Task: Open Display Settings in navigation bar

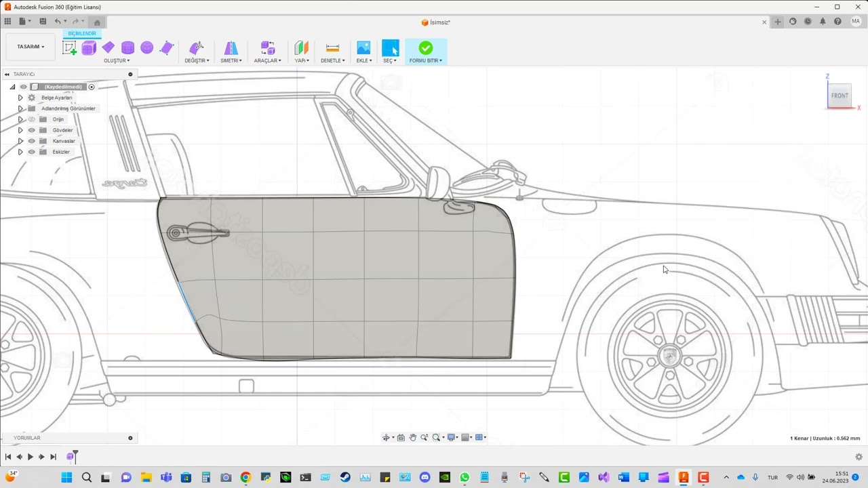Action: click(x=452, y=437)
